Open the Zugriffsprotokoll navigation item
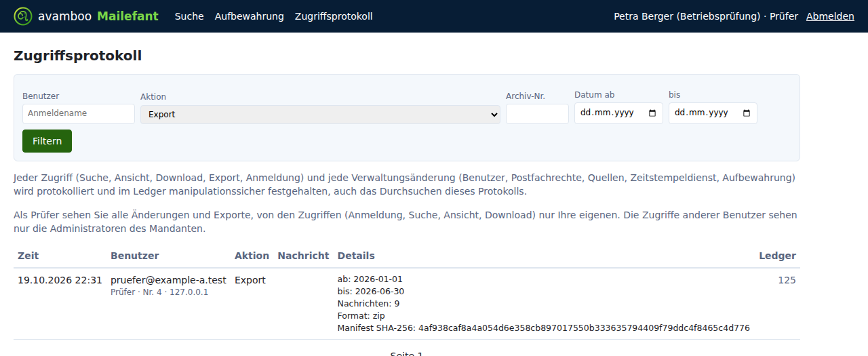 pyautogui.click(x=334, y=16)
